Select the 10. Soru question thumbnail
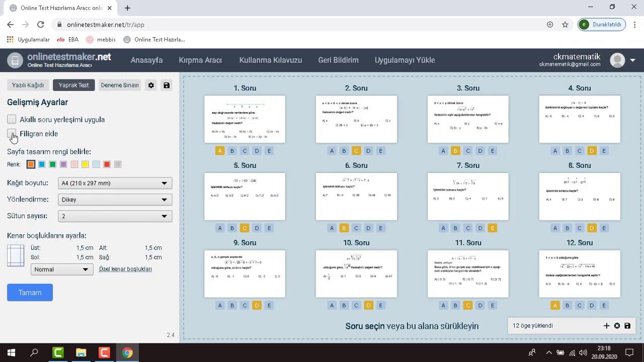Screen dimensions: 644x362 point(356,274)
